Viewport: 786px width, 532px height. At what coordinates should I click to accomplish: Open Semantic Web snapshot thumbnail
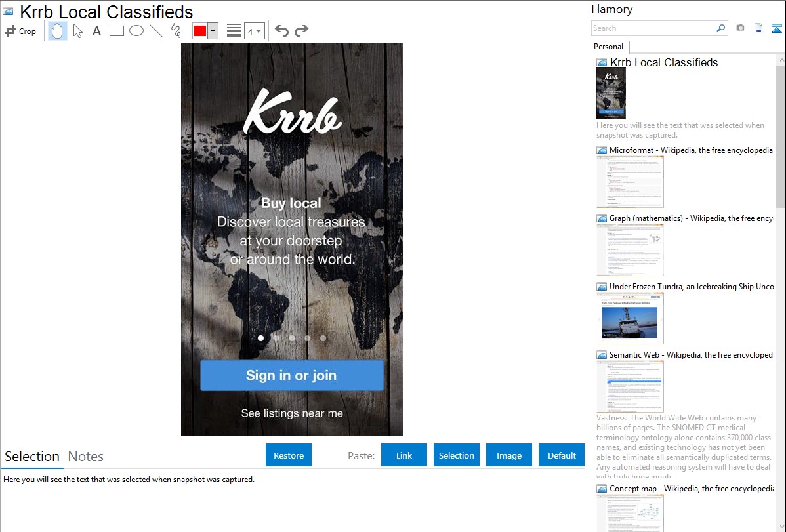(630, 386)
